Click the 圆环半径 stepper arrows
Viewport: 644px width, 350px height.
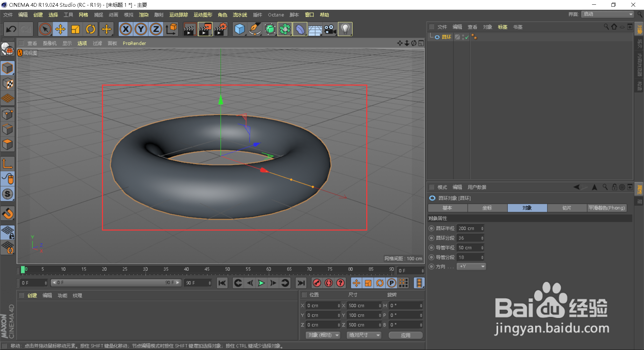point(482,229)
